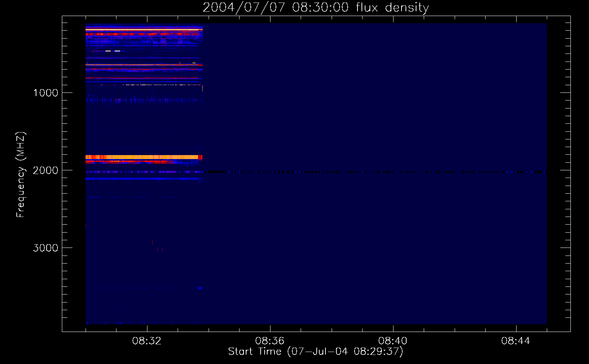The width and height of the screenshot is (589, 364).
Task: Click the 2000 frequency tick label
Action: [x=46, y=170]
